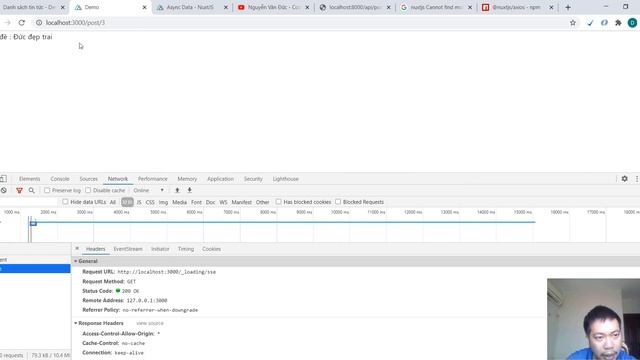Screen dimensions: 640x360
Task: Open the Application panel
Action: tap(220, 179)
